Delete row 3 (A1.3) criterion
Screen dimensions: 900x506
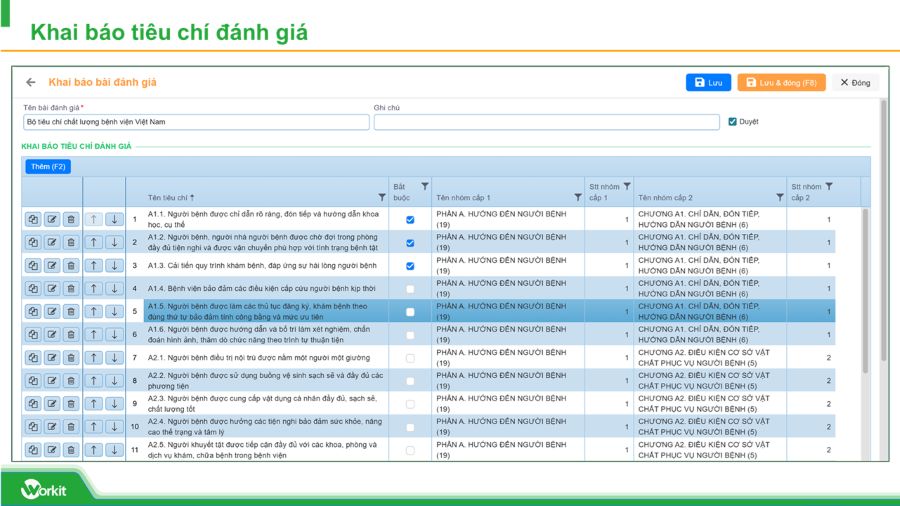[71, 265]
